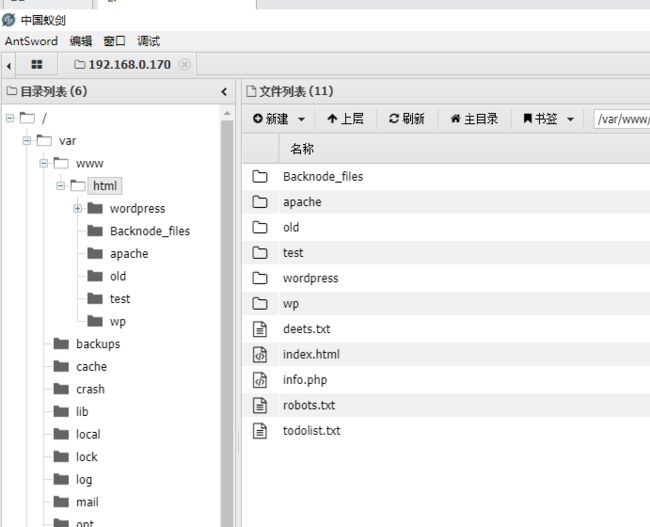This screenshot has width=650, height=527.
Task: Select wordpress folder icon in file list
Action: (260, 278)
